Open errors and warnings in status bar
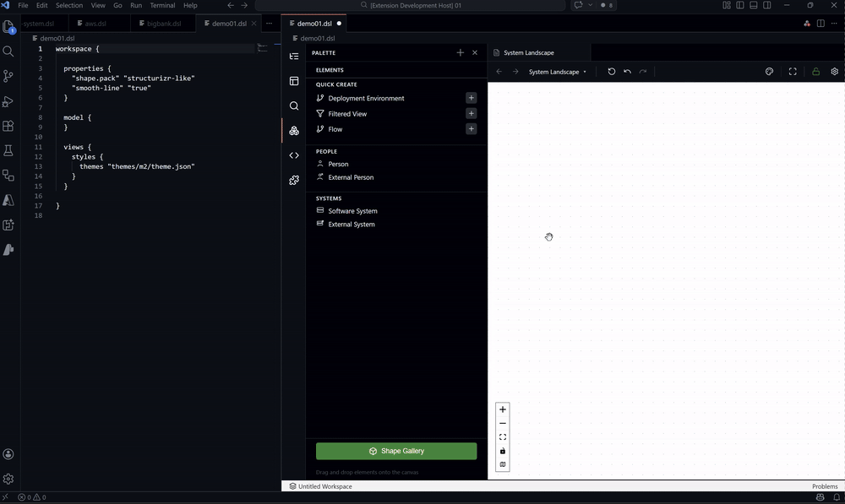The image size is (845, 504). tap(32, 497)
